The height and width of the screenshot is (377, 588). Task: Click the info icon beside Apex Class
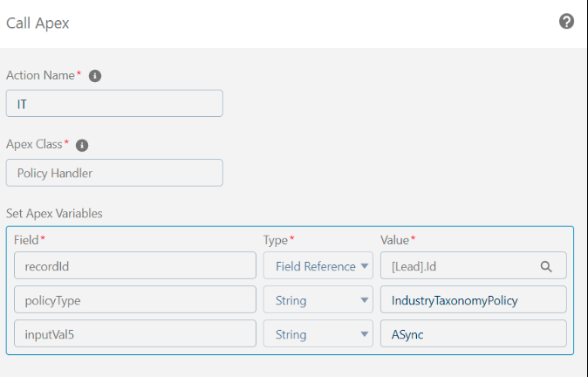pyautogui.click(x=82, y=145)
